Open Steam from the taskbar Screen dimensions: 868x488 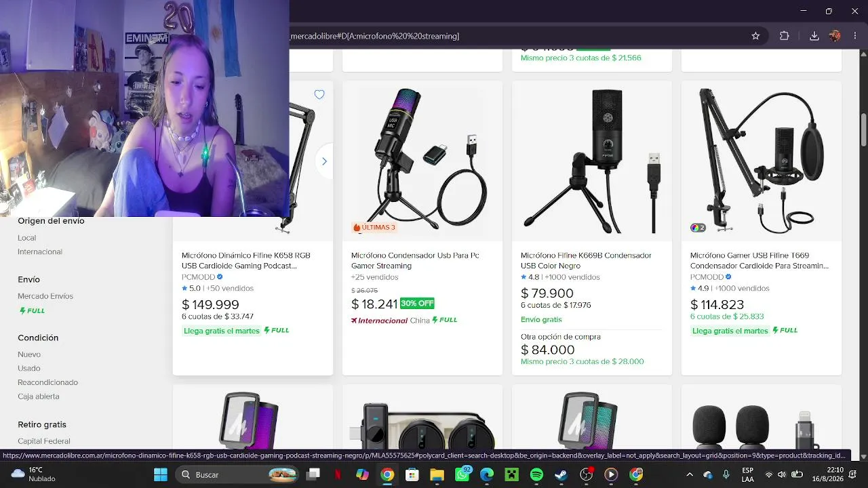tap(561, 474)
